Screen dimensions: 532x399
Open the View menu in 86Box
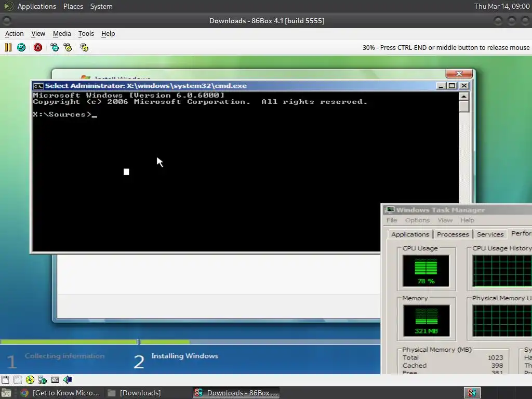tap(38, 34)
